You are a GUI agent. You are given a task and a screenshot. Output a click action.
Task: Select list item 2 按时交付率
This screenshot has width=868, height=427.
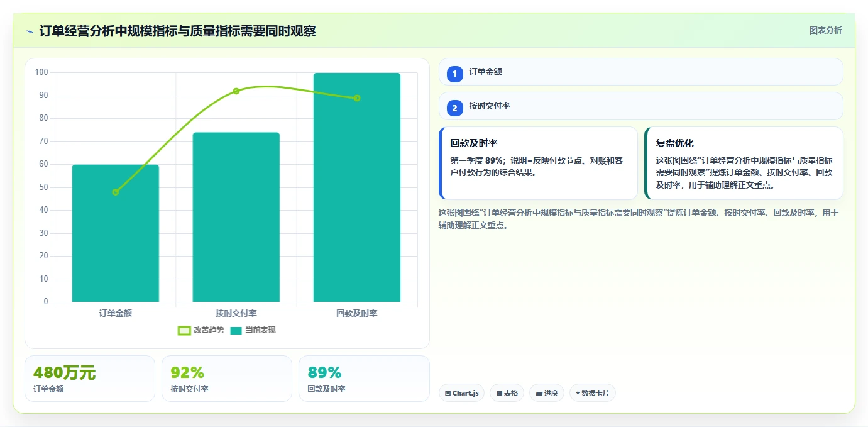pyautogui.click(x=640, y=106)
